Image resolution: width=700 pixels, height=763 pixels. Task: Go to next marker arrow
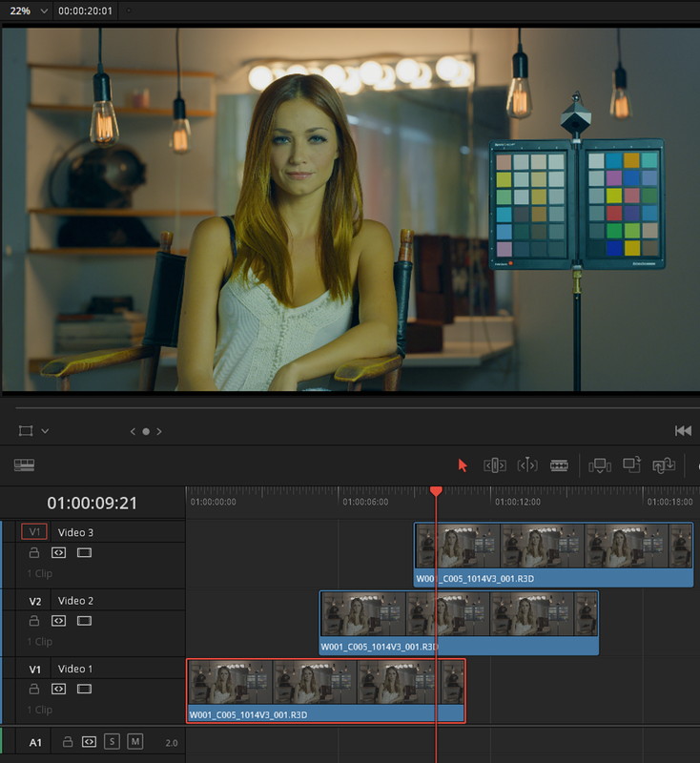click(159, 432)
